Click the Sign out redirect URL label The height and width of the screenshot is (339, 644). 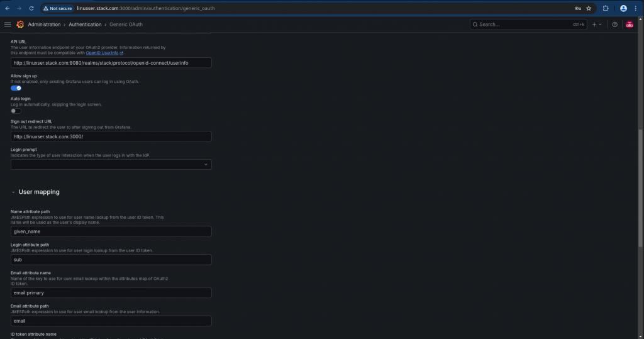(31, 121)
